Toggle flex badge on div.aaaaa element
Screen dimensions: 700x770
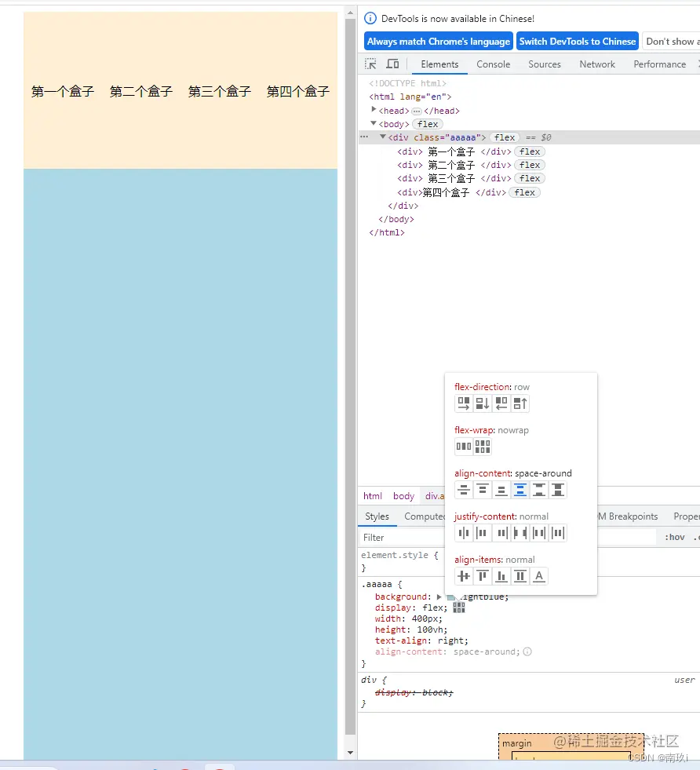(x=505, y=137)
